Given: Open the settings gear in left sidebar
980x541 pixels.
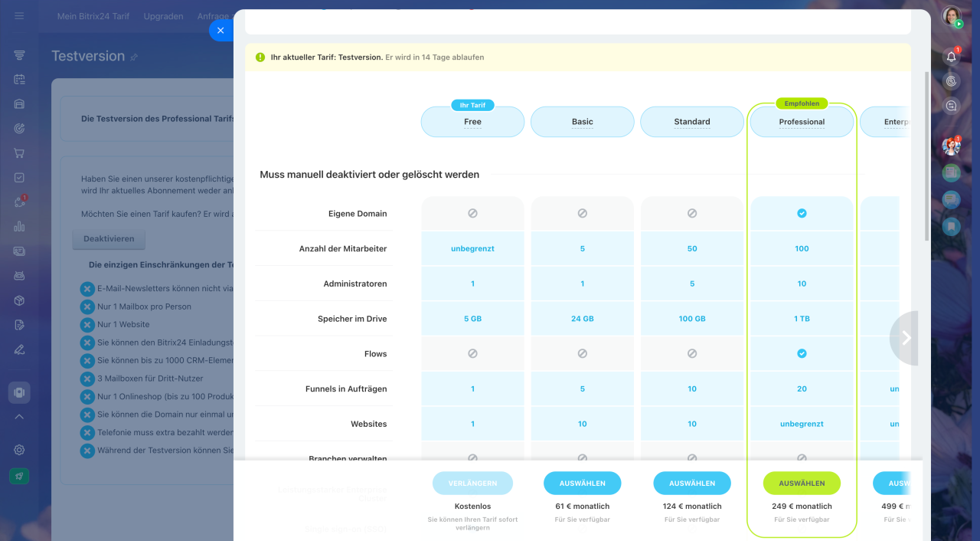Looking at the screenshot, I should pos(19,450).
